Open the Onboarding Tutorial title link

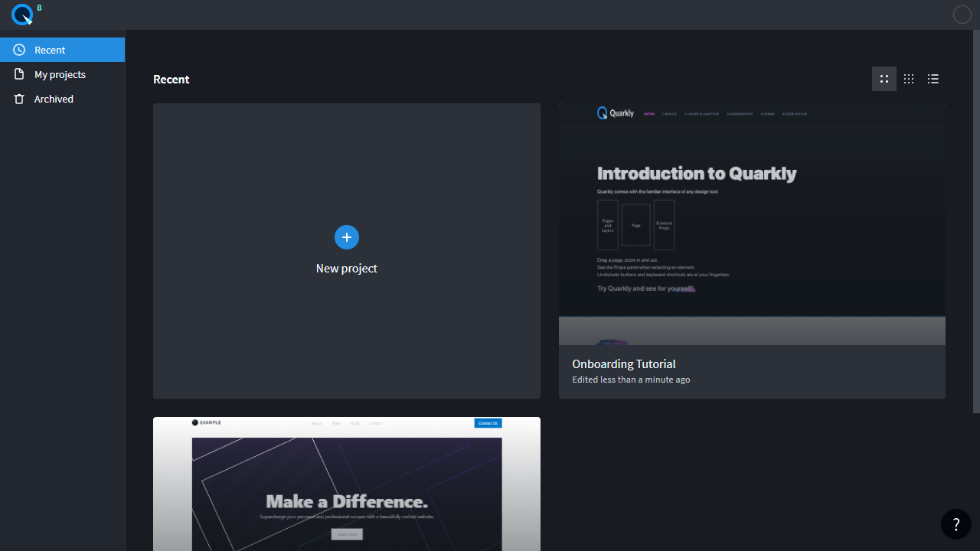point(623,364)
